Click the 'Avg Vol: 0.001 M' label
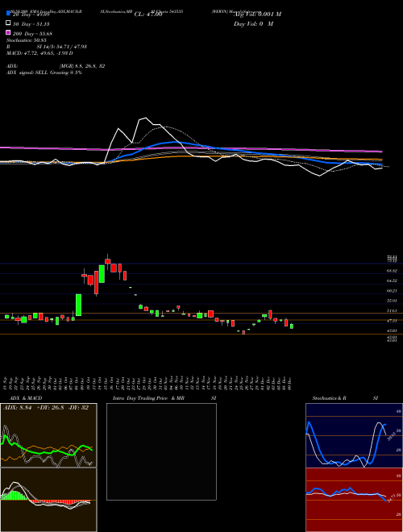The width and height of the screenshot is (403, 532). point(257,15)
